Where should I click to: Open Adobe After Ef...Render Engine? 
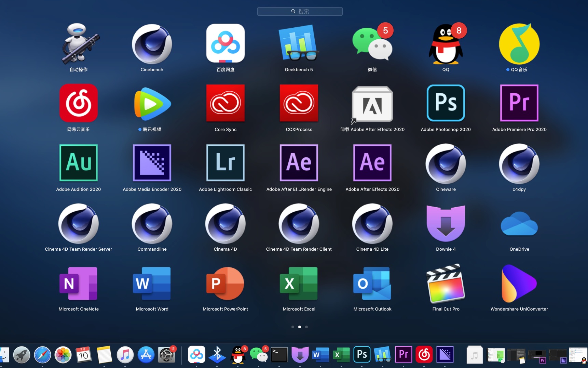[x=299, y=163]
